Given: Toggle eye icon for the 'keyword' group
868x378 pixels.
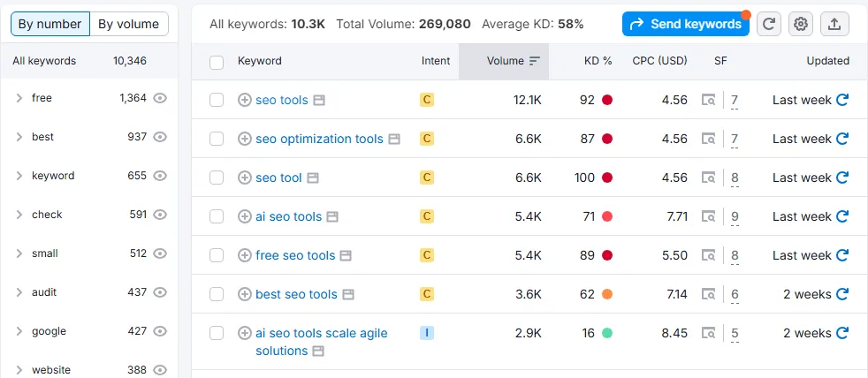Looking at the screenshot, I should 160,176.
